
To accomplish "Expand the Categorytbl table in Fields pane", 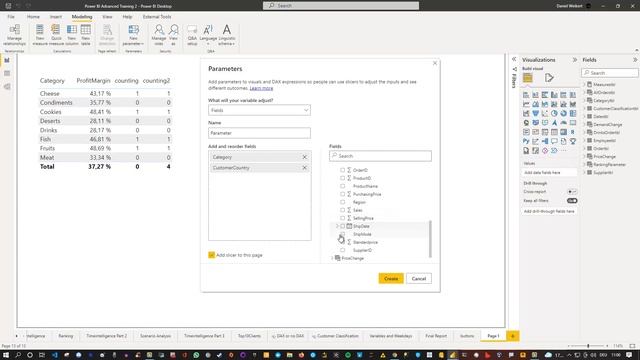I will pyautogui.click(x=584, y=100).
